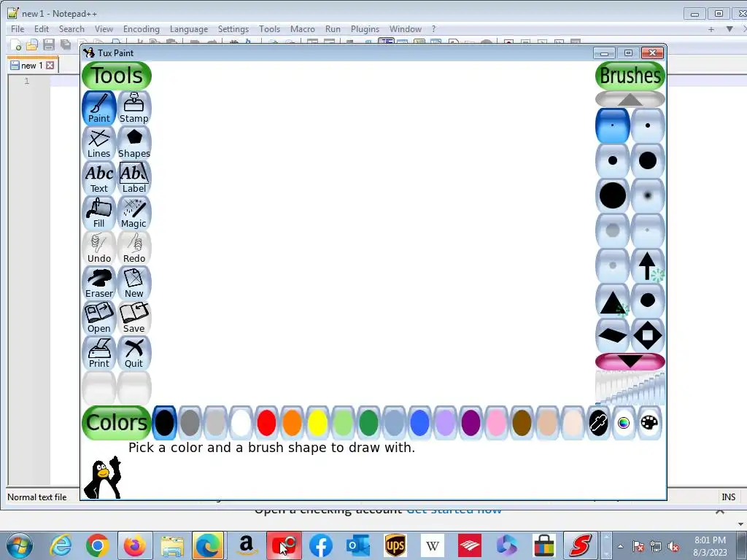The width and height of the screenshot is (747, 560).
Task: Adjust the brush spacing slider
Action: (x=630, y=388)
